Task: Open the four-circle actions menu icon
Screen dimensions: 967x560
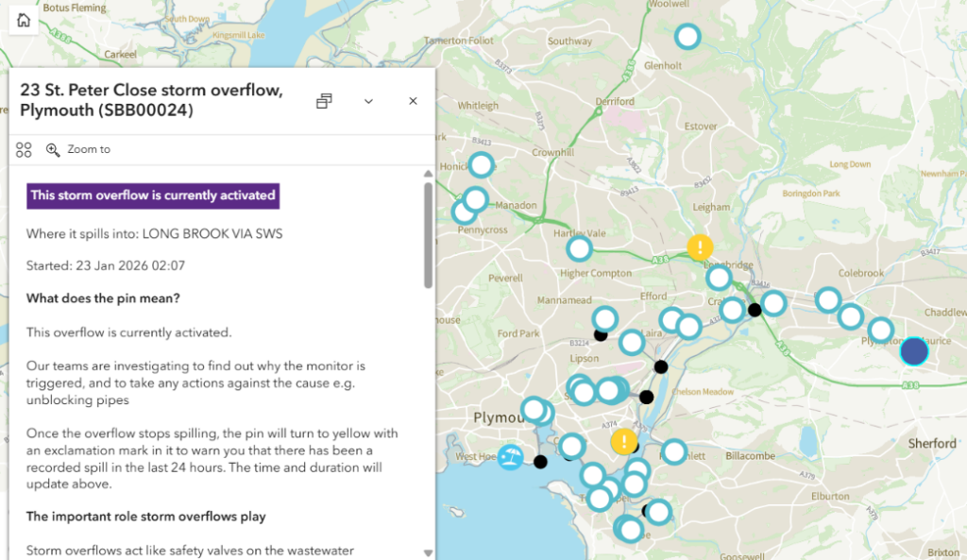Action: pos(24,149)
